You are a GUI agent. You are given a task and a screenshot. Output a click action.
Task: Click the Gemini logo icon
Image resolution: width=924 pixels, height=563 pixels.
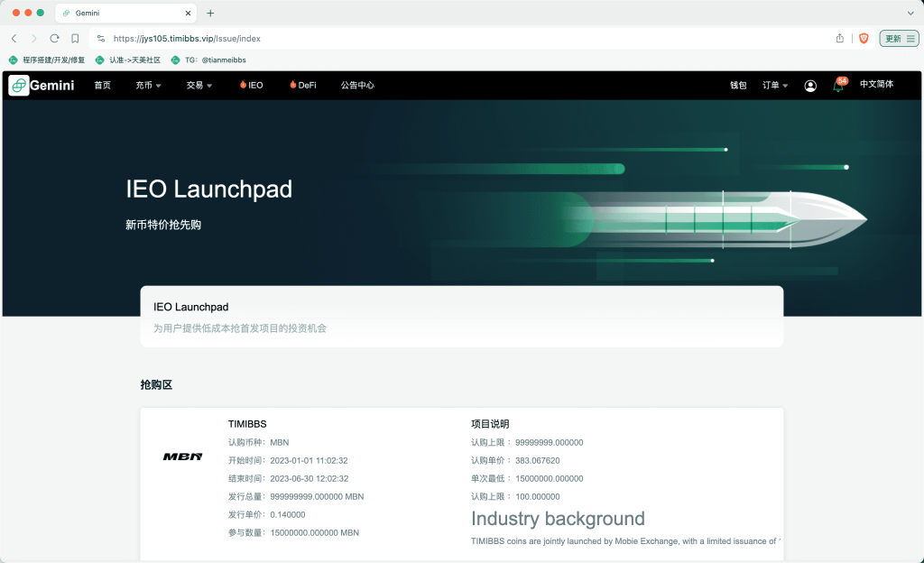tap(19, 86)
